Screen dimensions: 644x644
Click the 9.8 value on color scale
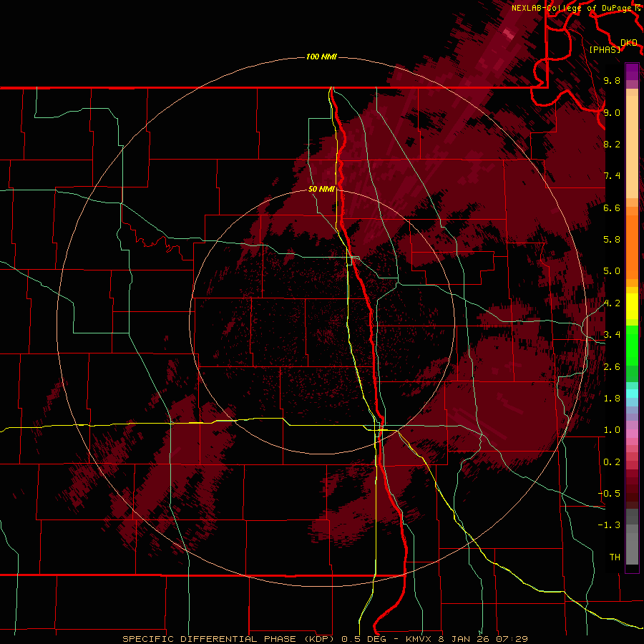pyautogui.click(x=612, y=80)
